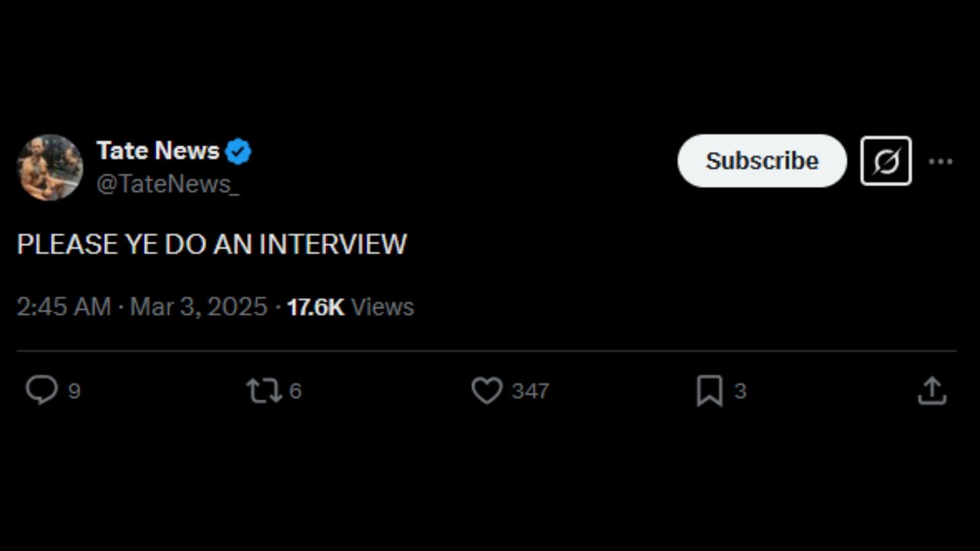Image resolution: width=980 pixels, height=551 pixels.
Task: View the 17.6K Views analytics
Action: click(350, 307)
